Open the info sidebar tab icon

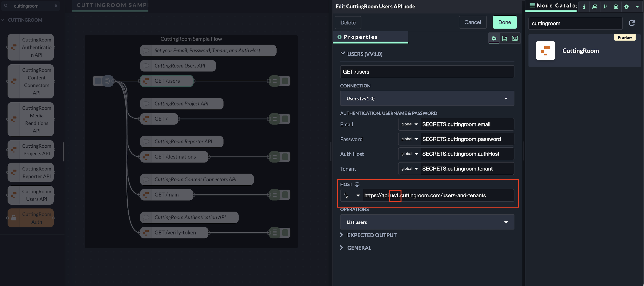coord(584,7)
